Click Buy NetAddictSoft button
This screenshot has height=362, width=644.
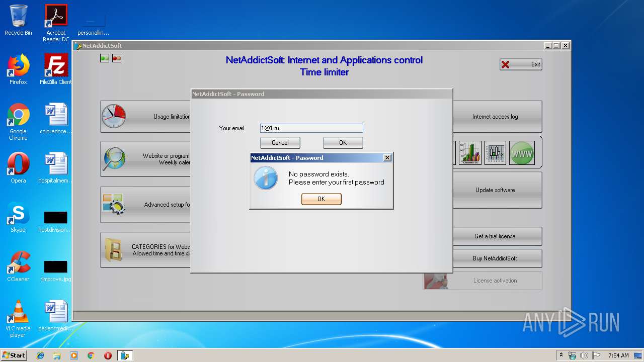[497, 258]
